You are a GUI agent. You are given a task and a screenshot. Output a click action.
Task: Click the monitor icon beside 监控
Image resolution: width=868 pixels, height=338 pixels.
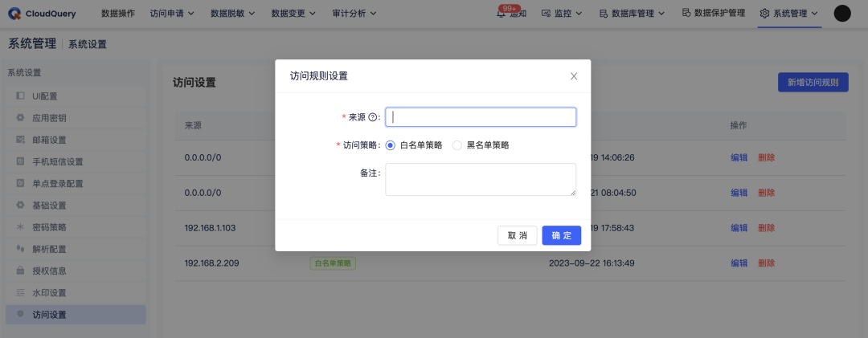click(546, 14)
